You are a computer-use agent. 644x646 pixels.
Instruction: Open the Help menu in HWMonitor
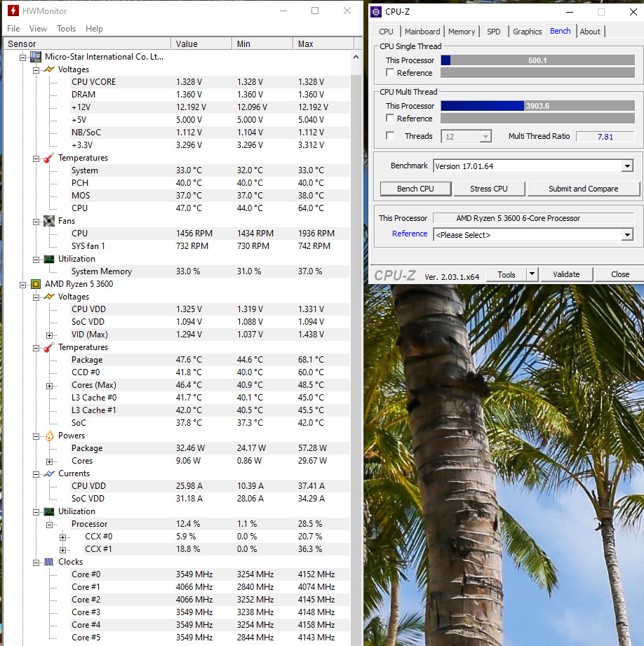click(94, 29)
